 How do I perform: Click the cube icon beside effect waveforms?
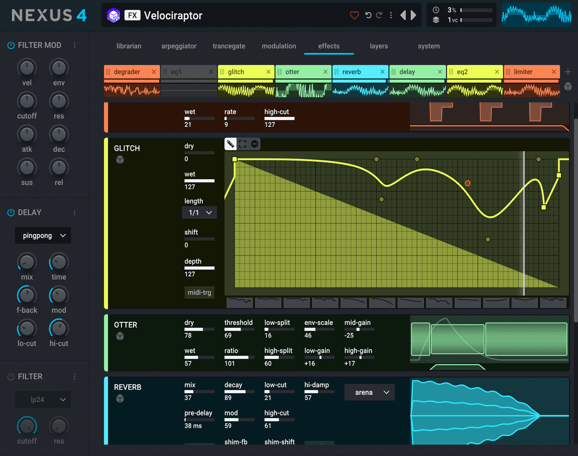tap(568, 87)
